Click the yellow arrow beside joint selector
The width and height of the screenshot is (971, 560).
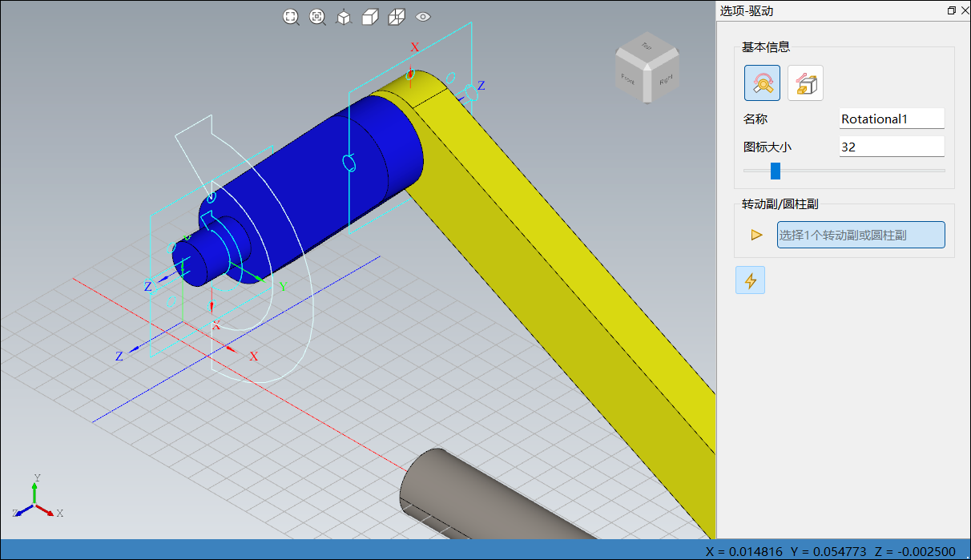tap(756, 235)
